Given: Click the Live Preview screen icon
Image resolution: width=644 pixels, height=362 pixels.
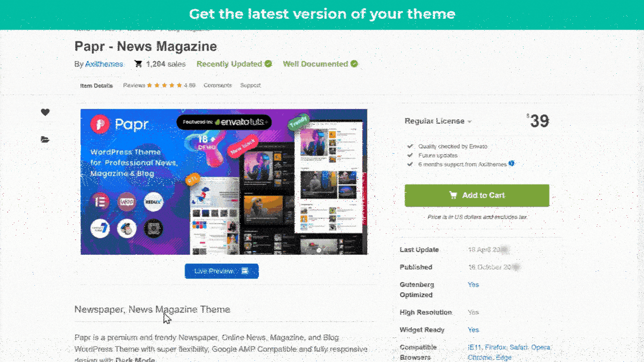Looking at the screenshot, I should pos(245,271).
